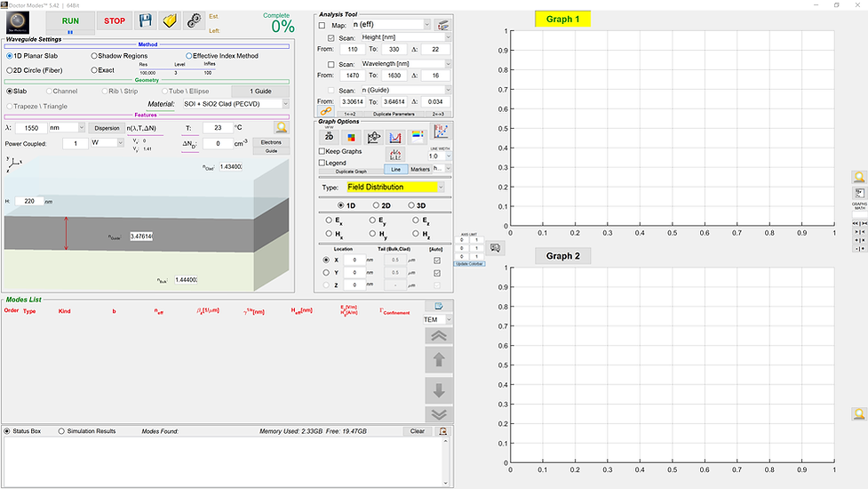
Task: Click the Duplicate Parameters button
Action: coord(394,114)
